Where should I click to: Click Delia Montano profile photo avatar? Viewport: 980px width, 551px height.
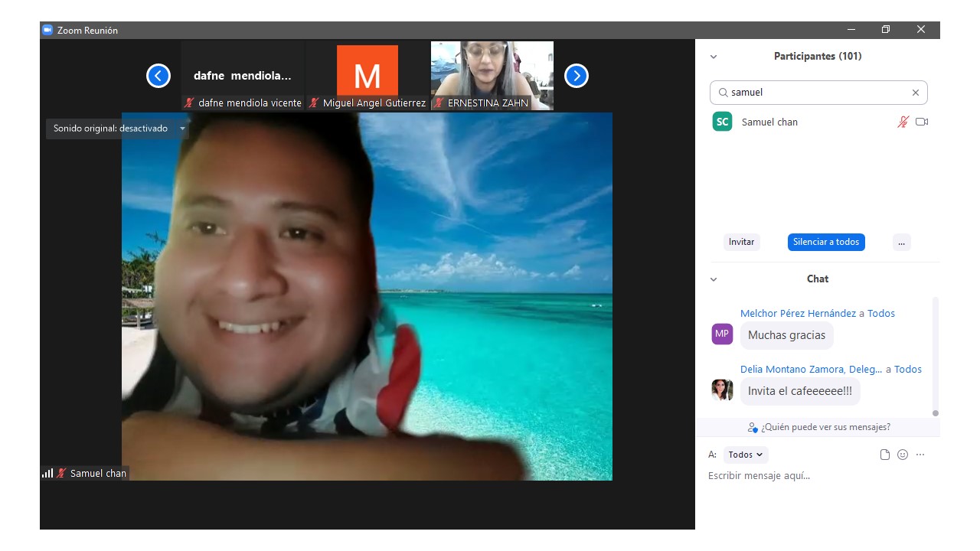(x=722, y=390)
